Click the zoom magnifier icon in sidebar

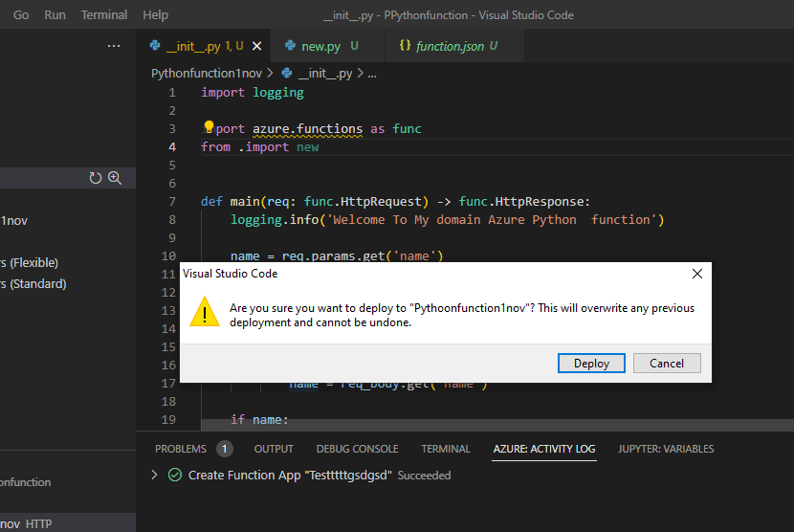coord(115,178)
